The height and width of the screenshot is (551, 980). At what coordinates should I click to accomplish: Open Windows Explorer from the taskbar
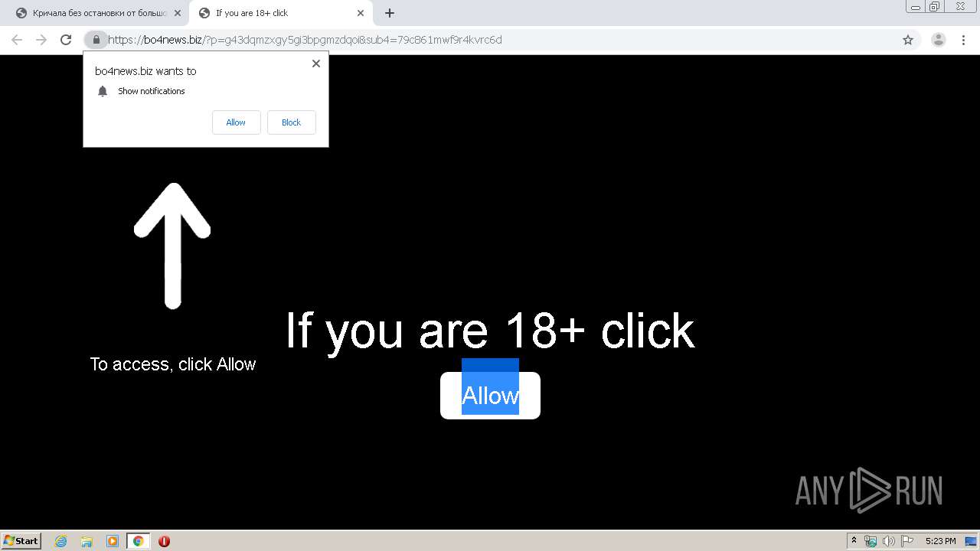click(87, 541)
